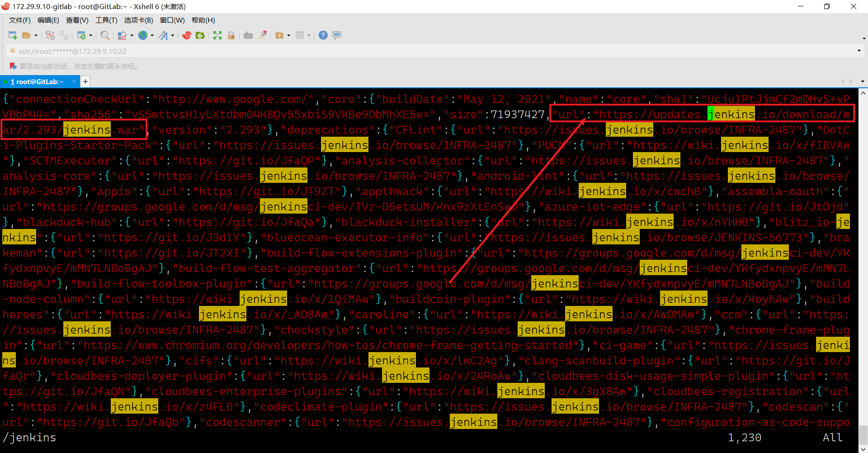Close the root@GitLab:~ tab

click(x=74, y=81)
